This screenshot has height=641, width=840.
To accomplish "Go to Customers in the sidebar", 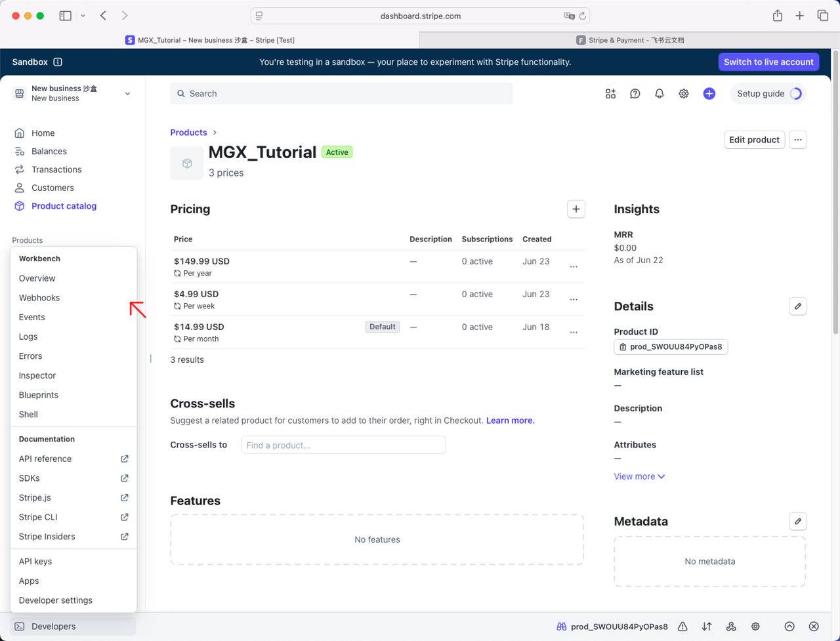I will click(x=52, y=188).
